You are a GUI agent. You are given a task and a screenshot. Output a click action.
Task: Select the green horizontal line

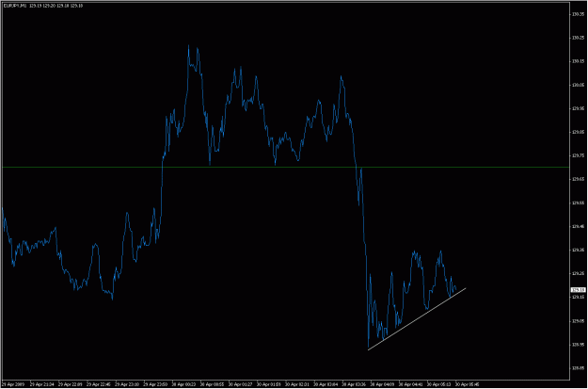pyautogui.click(x=285, y=167)
